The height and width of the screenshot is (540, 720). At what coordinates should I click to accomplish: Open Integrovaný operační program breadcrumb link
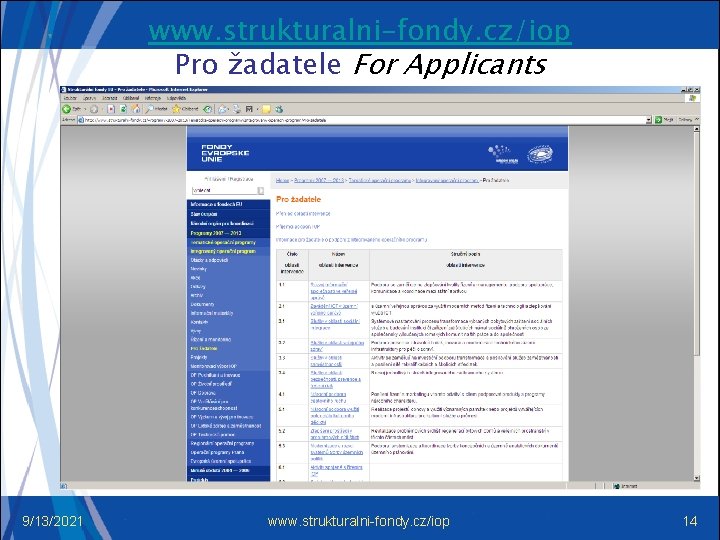tap(447, 180)
